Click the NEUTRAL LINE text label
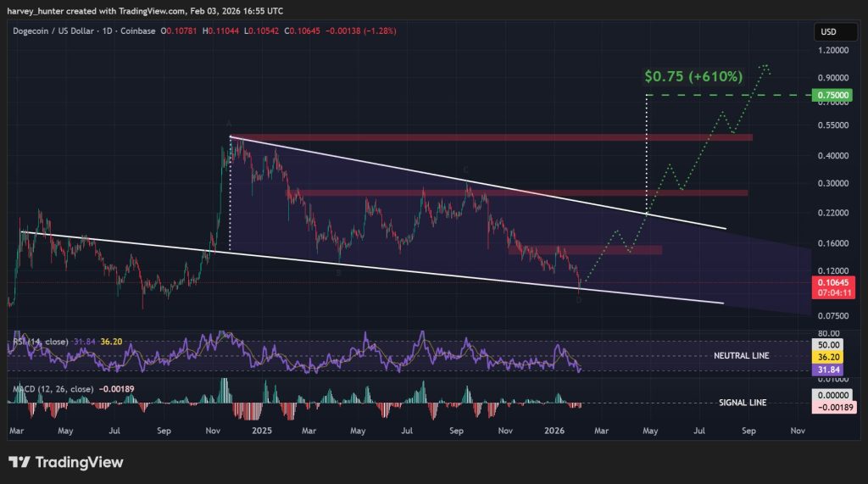The width and height of the screenshot is (868, 484). coord(742,356)
